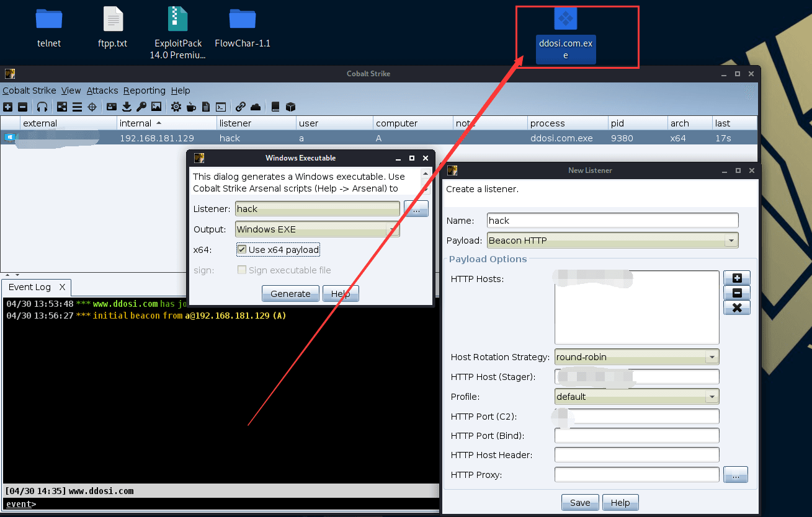Open the Output Windows EXE dropdown
The width and height of the screenshot is (812, 517).
point(318,229)
